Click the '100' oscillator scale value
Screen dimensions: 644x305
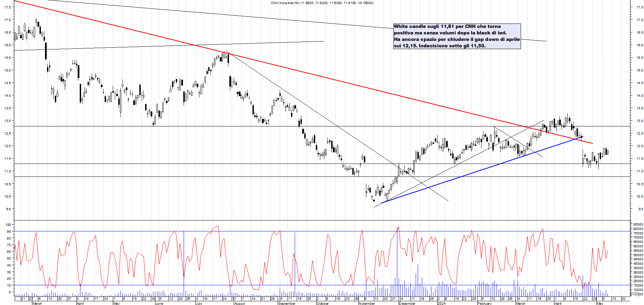[x=8, y=225]
